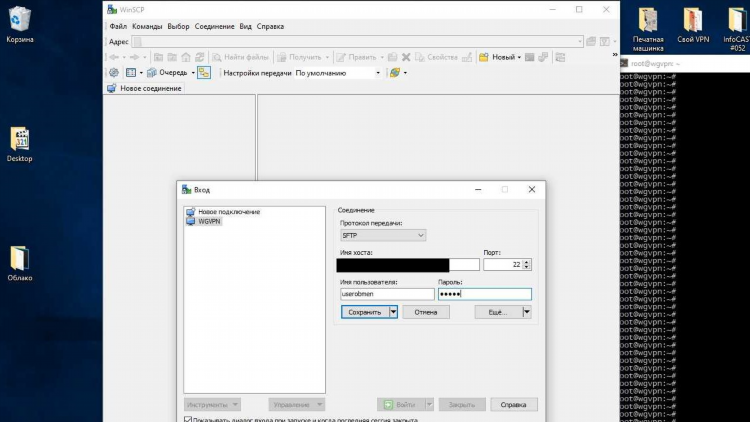The width and height of the screenshot is (750, 422).
Task: Click the refresh directory toolbar icon
Action: (x=200, y=57)
